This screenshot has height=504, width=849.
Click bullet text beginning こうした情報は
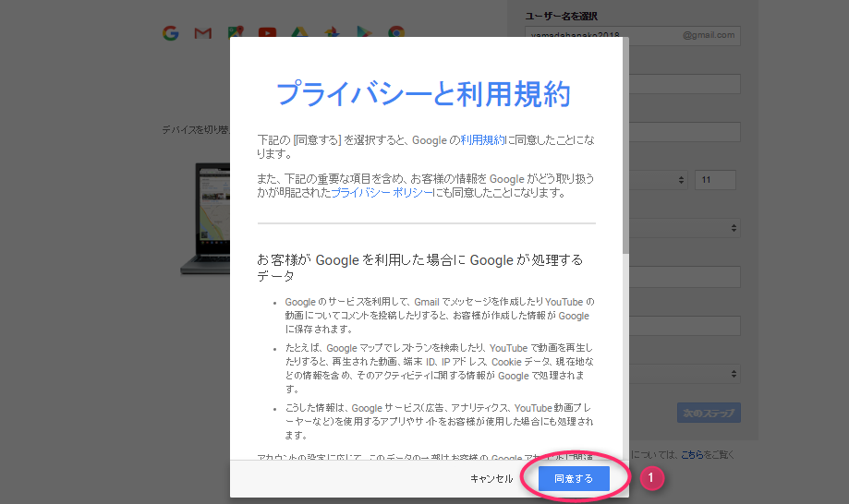(439, 421)
